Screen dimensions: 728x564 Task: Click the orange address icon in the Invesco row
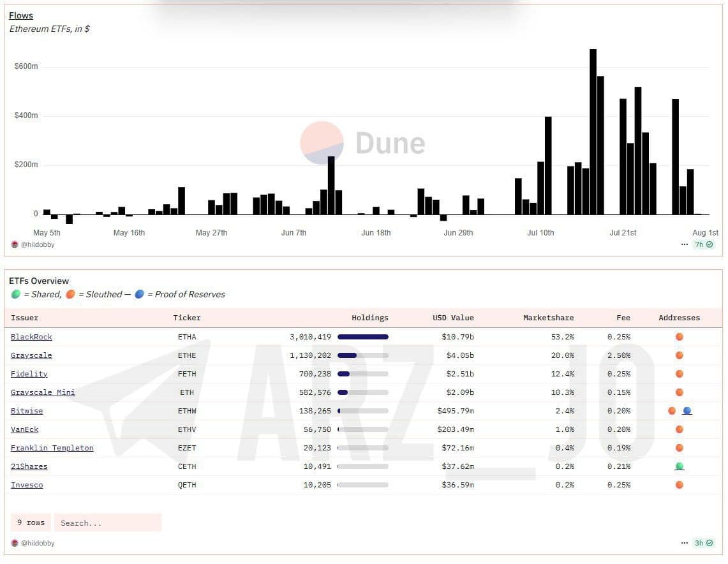click(679, 485)
